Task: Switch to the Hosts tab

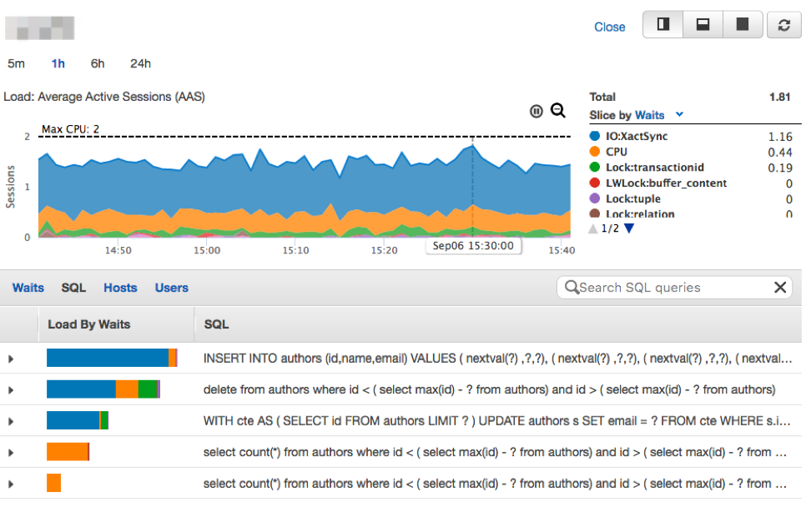Action: (x=120, y=287)
